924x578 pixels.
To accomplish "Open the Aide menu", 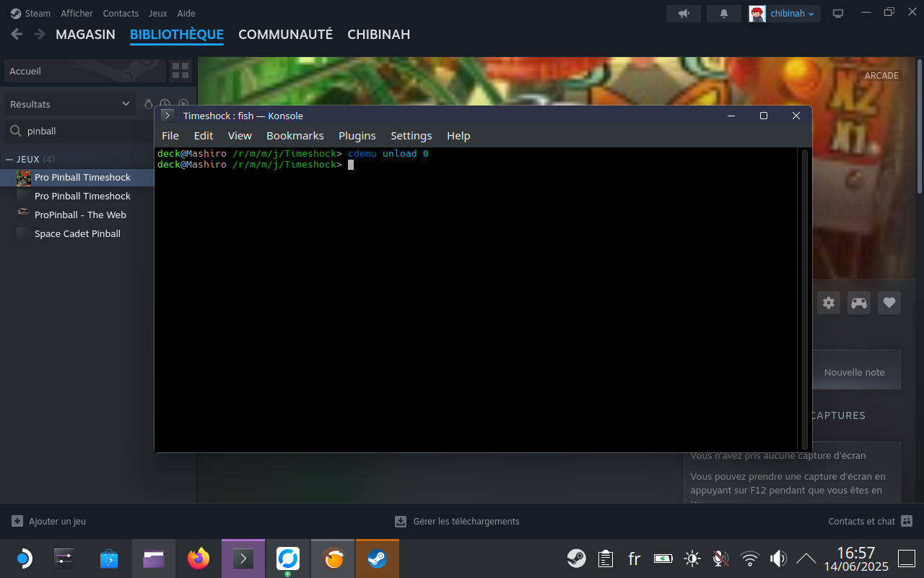I will tap(186, 13).
